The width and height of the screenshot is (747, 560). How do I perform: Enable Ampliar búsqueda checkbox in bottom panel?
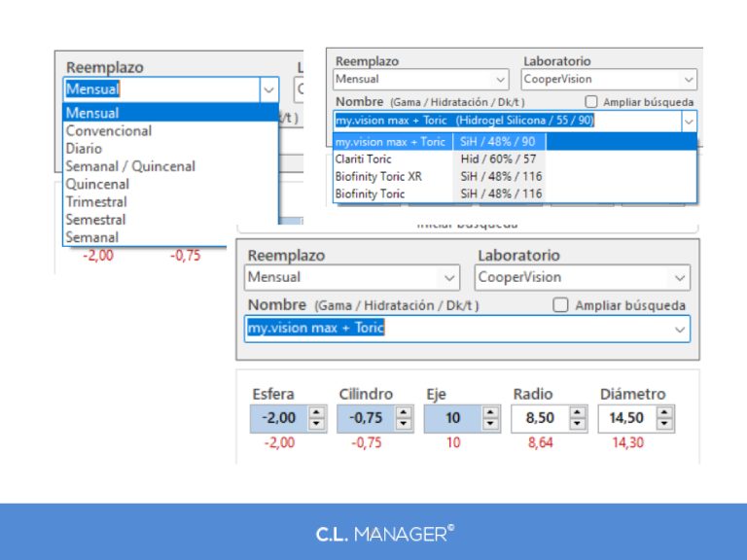pyautogui.click(x=560, y=305)
